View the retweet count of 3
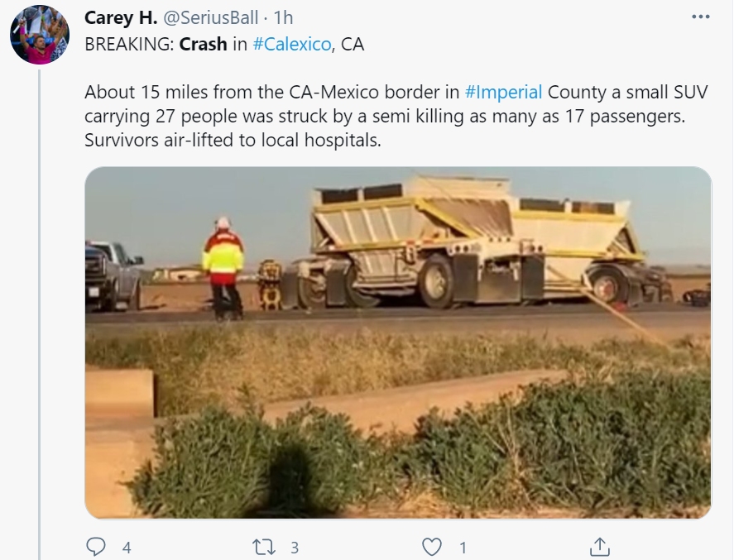Screen dimensions: 734x560 [295, 548]
